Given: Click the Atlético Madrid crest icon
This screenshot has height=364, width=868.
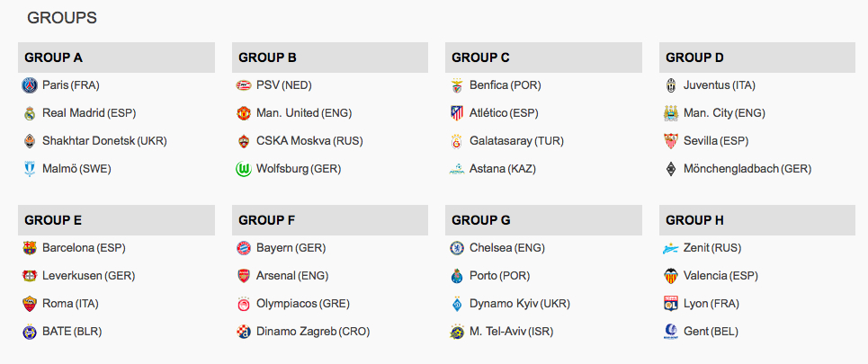Looking at the screenshot, I should click(x=457, y=113).
